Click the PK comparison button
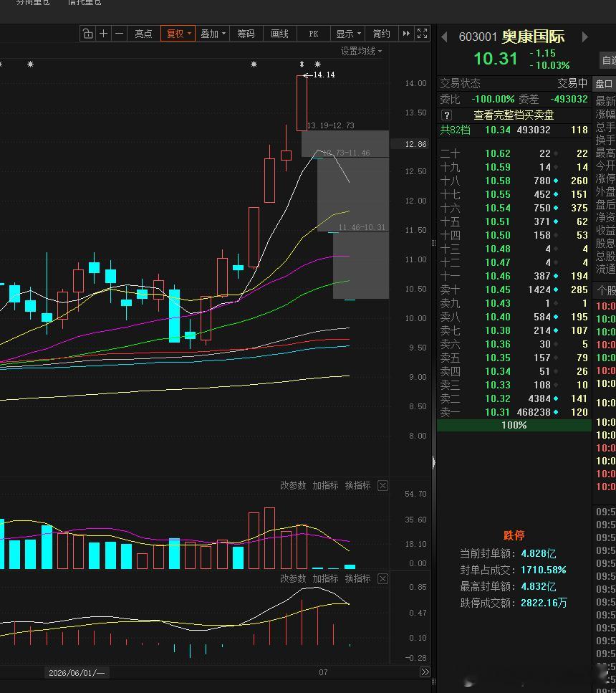This screenshot has height=693, width=616. (313, 34)
